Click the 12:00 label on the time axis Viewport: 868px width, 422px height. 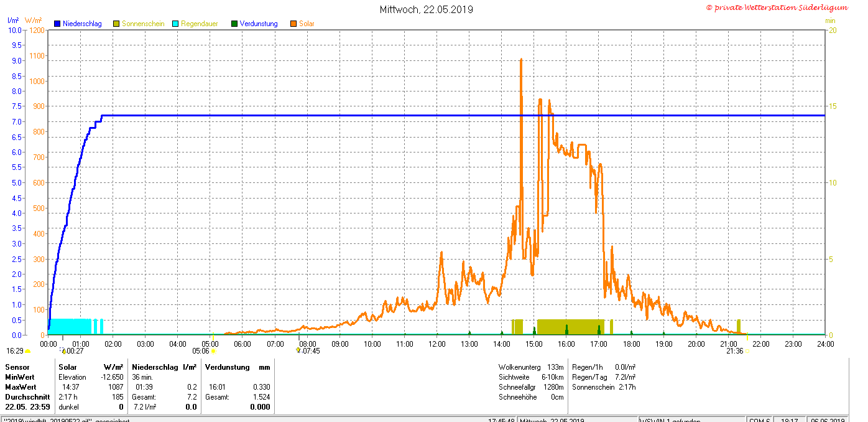pos(437,344)
